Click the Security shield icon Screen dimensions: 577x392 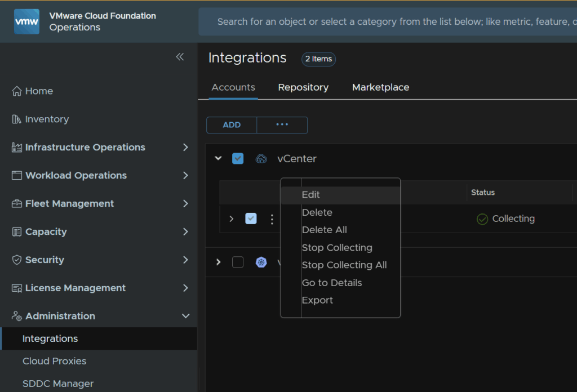16,260
